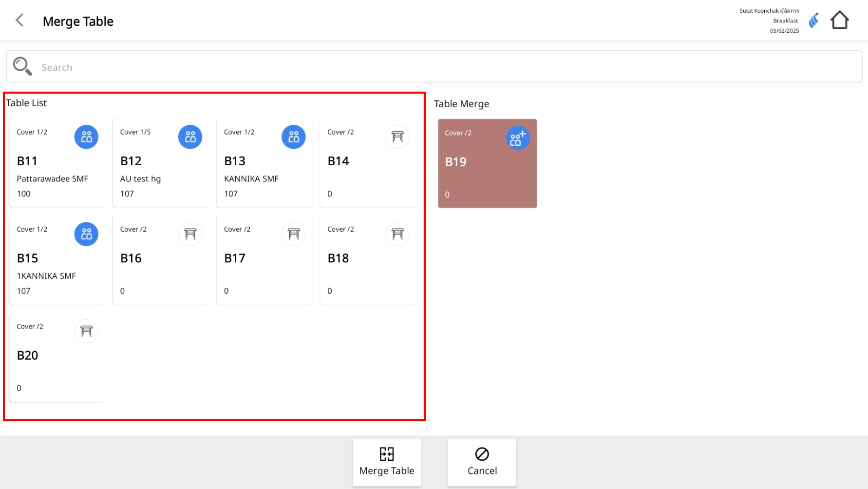Click the guests icon on table B15
This screenshot has width=868, height=489.
click(x=86, y=234)
